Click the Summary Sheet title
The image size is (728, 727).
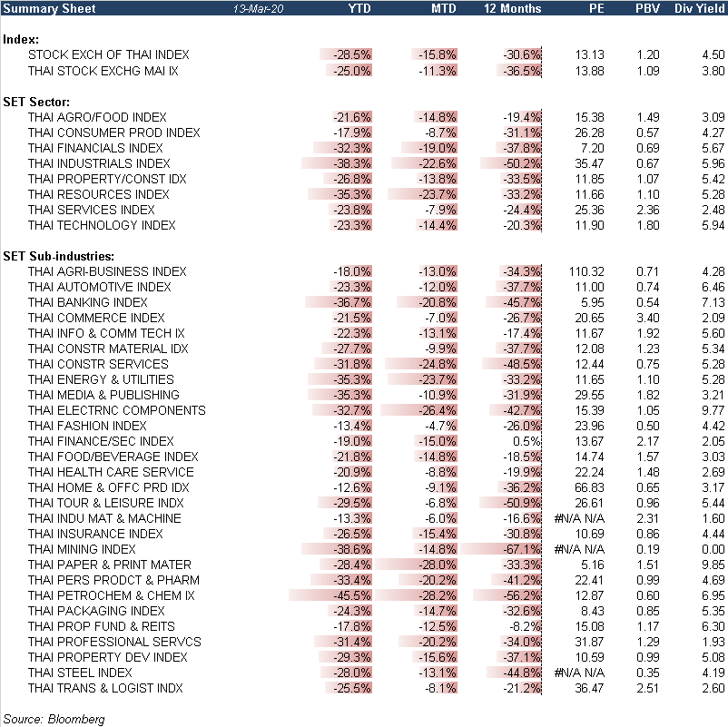pos(49,8)
